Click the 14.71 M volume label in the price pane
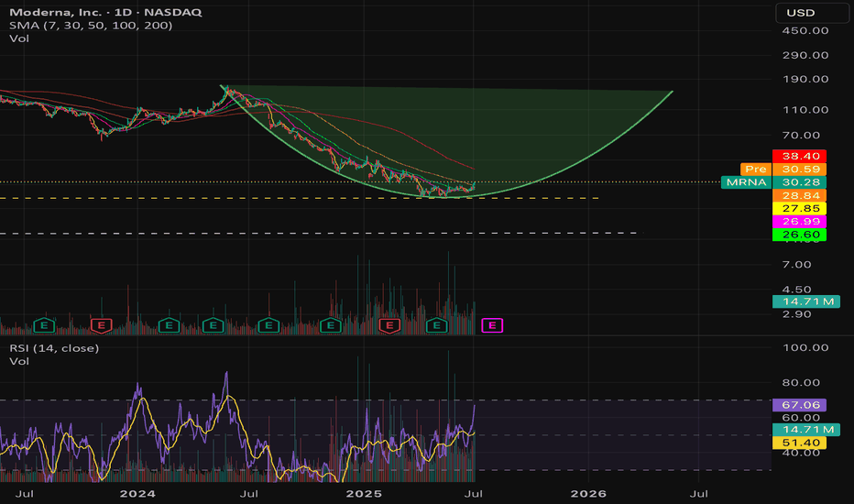 click(806, 301)
